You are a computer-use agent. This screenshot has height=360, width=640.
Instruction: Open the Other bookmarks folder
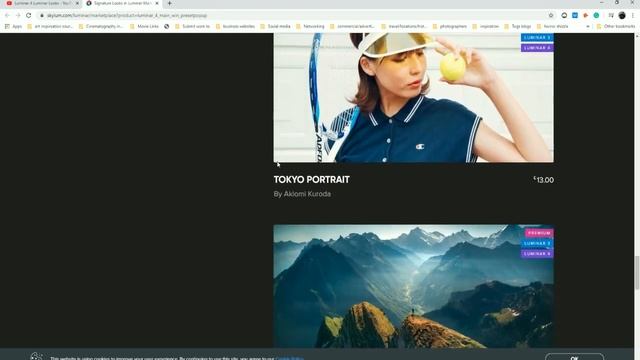click(x=616, y=26)
